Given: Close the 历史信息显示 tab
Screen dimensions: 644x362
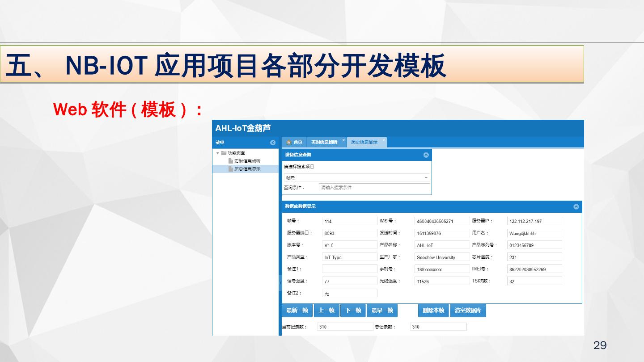Looking at the screenshot, I should click(x=383, y=140).
